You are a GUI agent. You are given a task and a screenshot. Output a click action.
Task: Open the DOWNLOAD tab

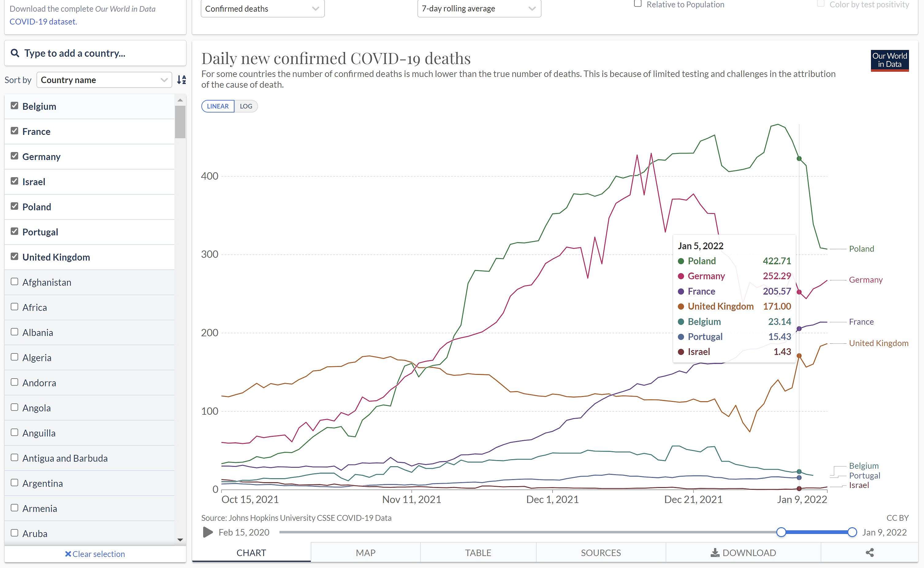click(743, 553)
